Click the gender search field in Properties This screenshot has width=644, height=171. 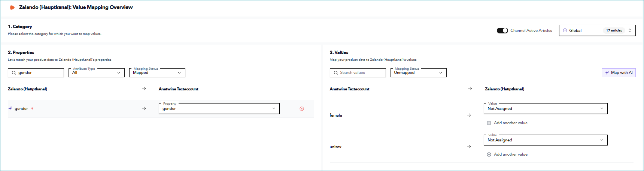[x=36, y=73]
